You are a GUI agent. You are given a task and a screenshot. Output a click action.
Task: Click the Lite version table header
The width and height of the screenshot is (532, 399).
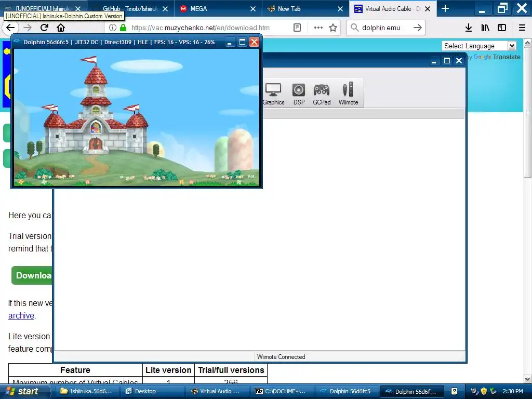pyautogui.click(x=168, y=370)
